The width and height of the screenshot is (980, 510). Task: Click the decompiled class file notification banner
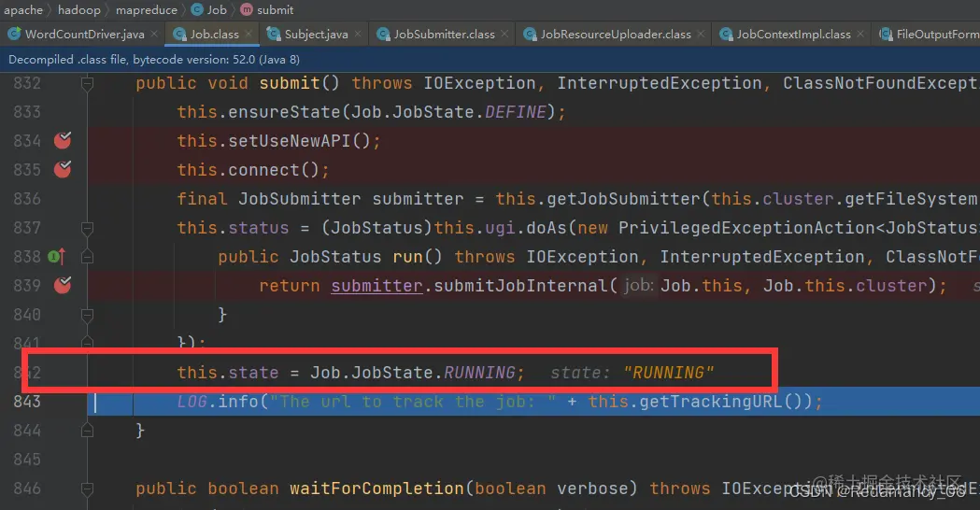pos(490,60)
